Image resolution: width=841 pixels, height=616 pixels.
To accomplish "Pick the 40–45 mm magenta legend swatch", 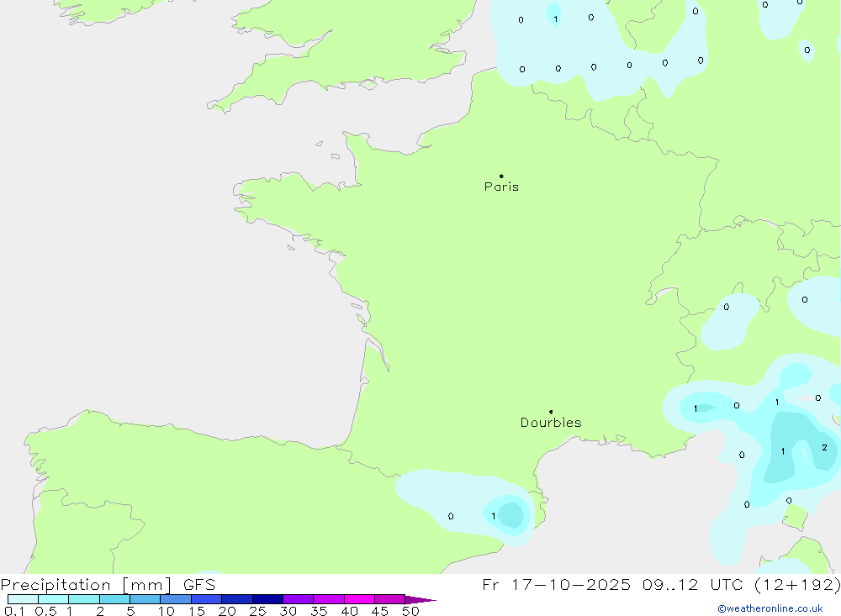I will click(359, 599).
